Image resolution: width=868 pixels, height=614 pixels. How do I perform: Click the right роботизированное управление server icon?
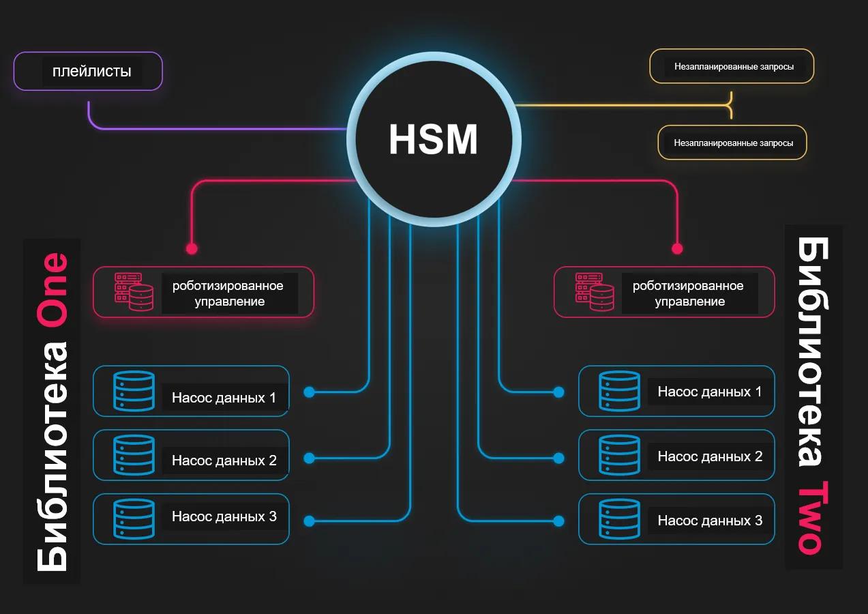pos(595,292)
